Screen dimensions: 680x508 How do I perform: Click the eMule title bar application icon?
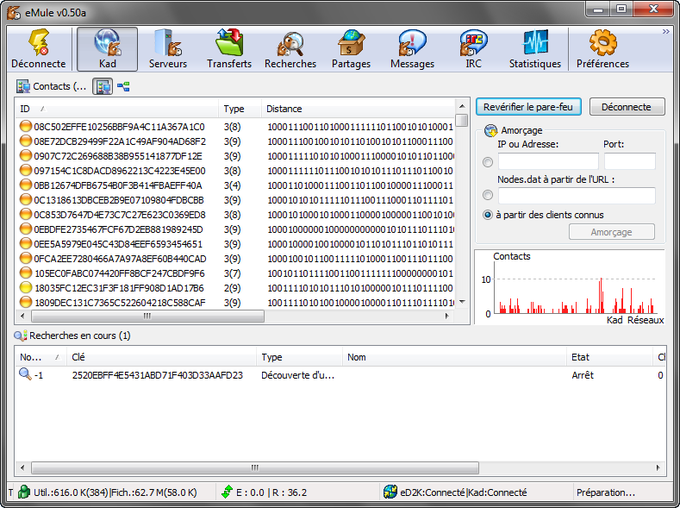14,13
